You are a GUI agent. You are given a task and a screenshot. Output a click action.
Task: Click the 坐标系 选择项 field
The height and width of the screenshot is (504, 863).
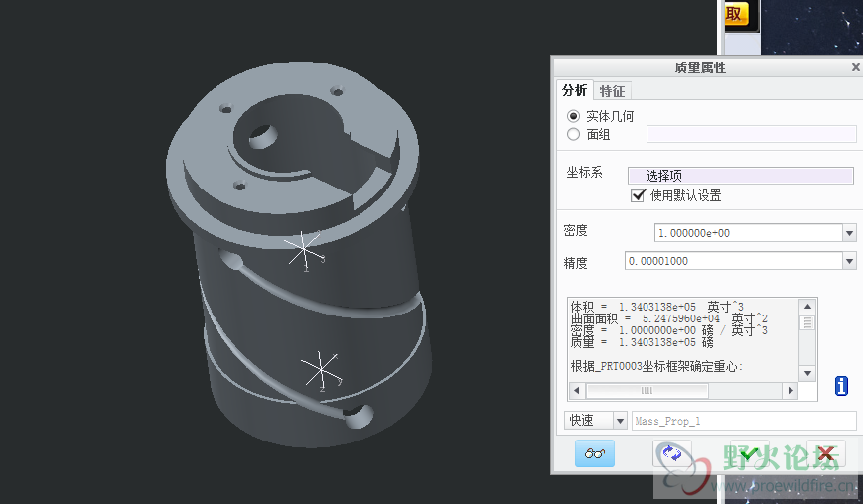tap(740, 176)
